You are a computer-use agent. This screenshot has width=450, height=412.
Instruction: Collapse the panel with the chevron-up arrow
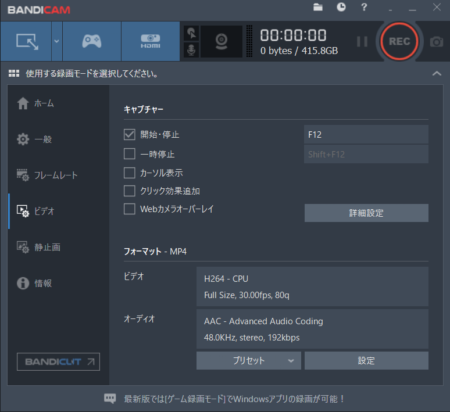pyautogui.click(x=437, y=73)
